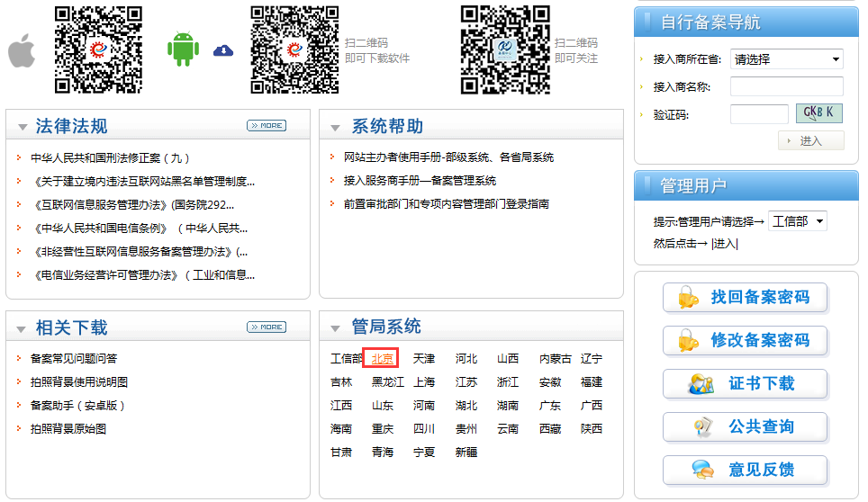The image size is (868, 502).
Task: Click the 进入 submit button
Action: 810,140
